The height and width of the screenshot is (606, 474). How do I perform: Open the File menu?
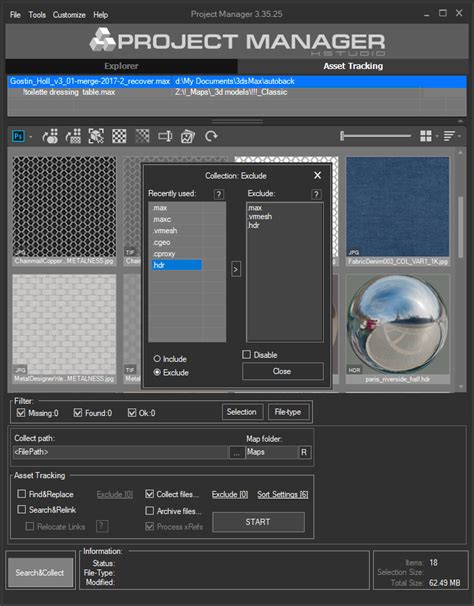[15, 15]
